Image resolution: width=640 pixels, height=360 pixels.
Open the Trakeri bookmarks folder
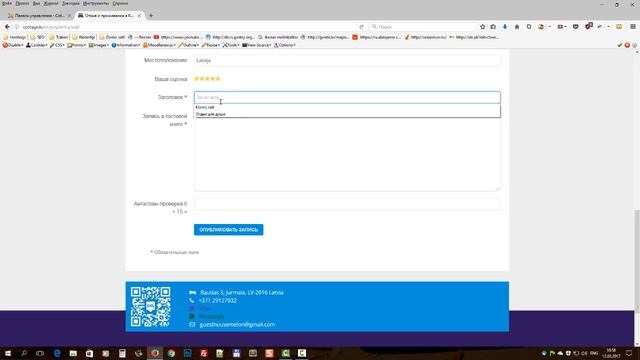[x=58, y=37]
